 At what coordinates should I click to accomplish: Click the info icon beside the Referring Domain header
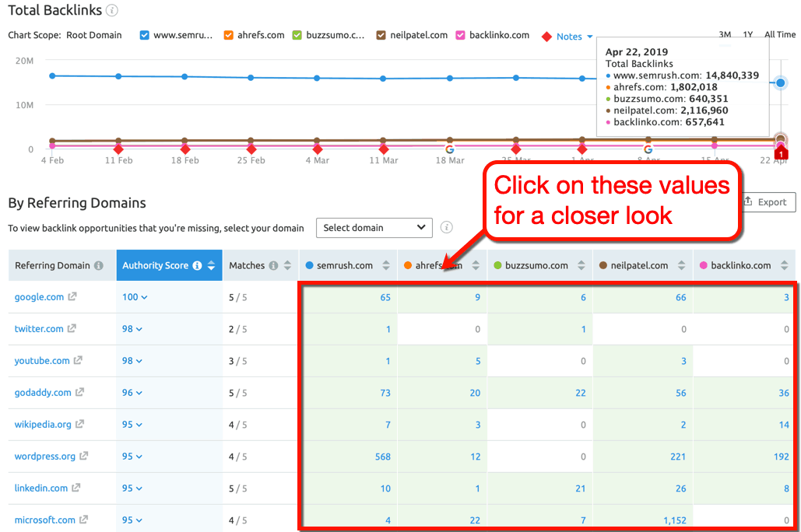(97, 264)
